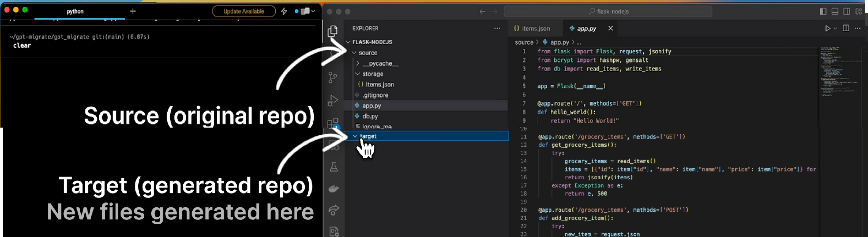Run the Python file with play icon
Viewport: 868px width, 237px height.
(x=827, y=29)
